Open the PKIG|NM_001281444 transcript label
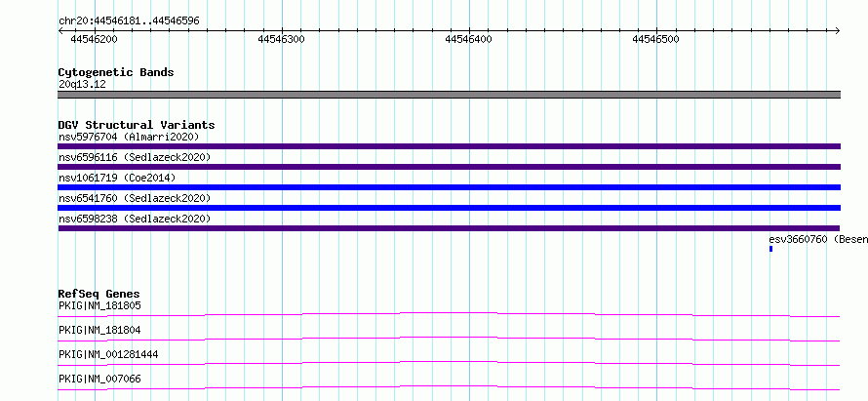 click(108, 354)
